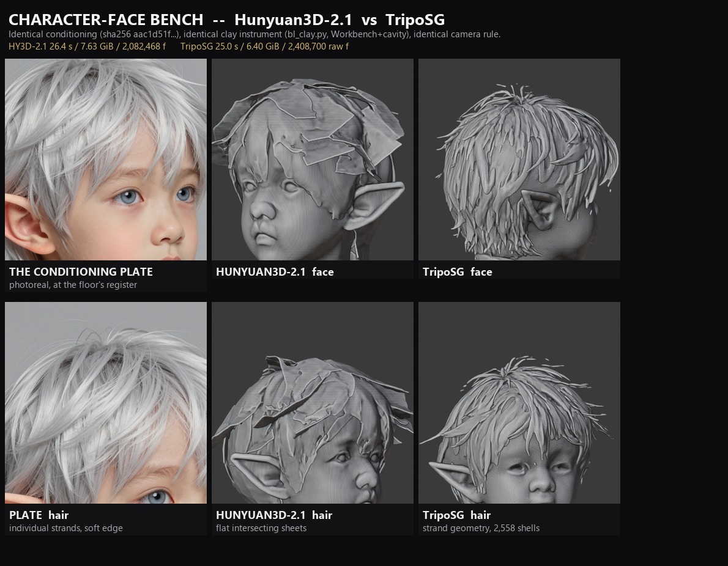Click the 'TripoSG face' caption
Screen dimensions: 728x566
tap(458, 272)
